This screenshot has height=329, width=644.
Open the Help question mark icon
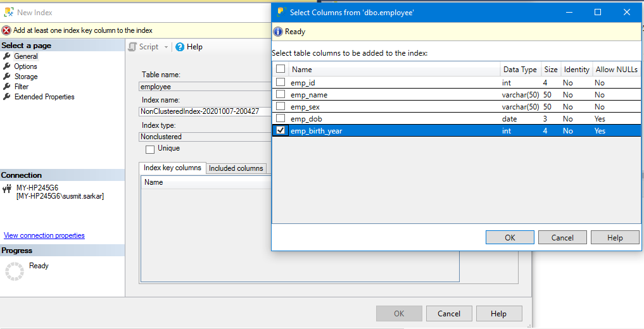point(180,47)
